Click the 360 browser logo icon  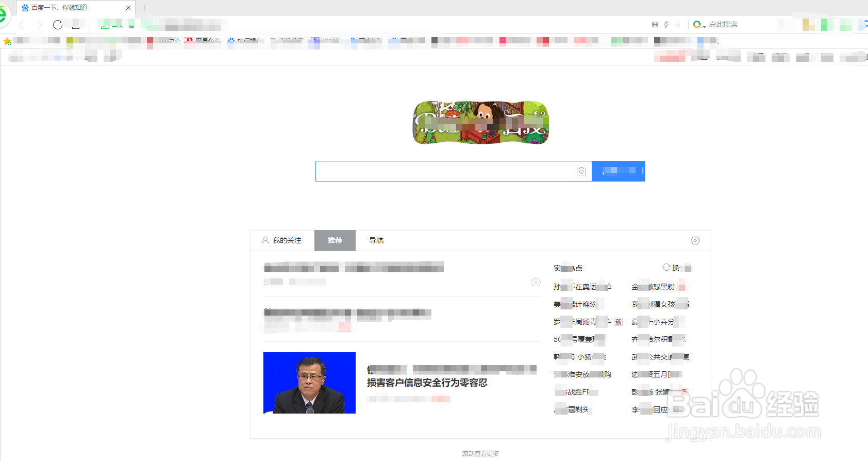(x=3, y=14)
